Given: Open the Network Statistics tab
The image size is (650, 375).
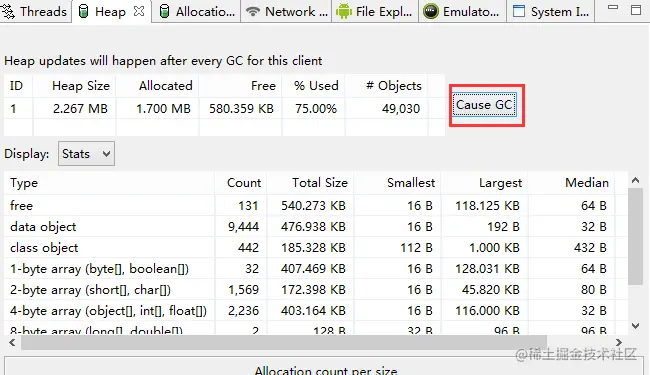Looking at the screenshot, I should (287, 12).
